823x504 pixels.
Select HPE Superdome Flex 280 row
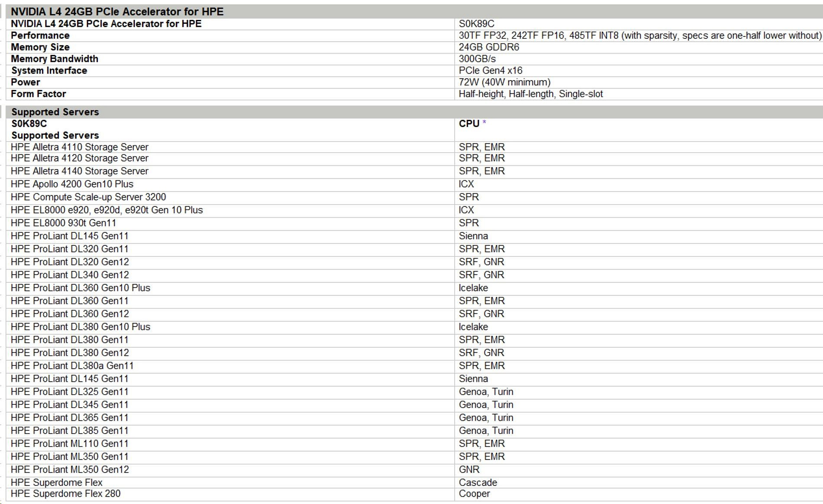coord(65,494)
